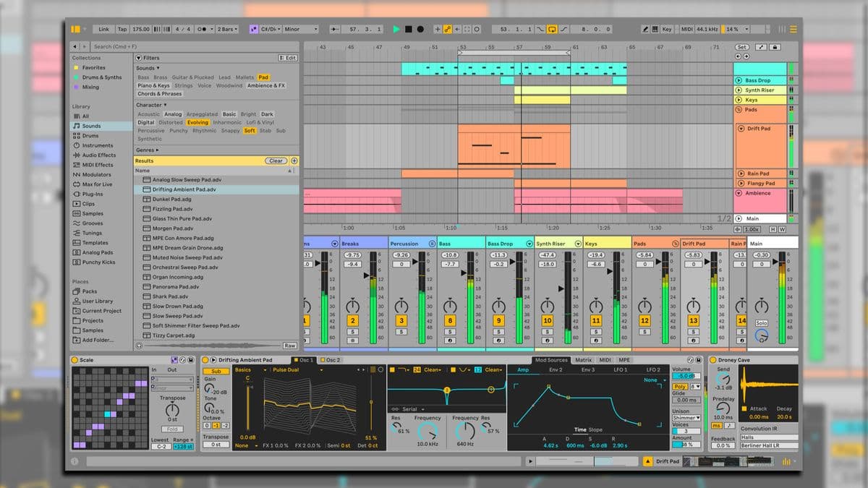Image resolution: width=868 pixels, height=488 pixels.
Task: Engage Solo on the Rain Pad track
Action: (x=742, y=331)
